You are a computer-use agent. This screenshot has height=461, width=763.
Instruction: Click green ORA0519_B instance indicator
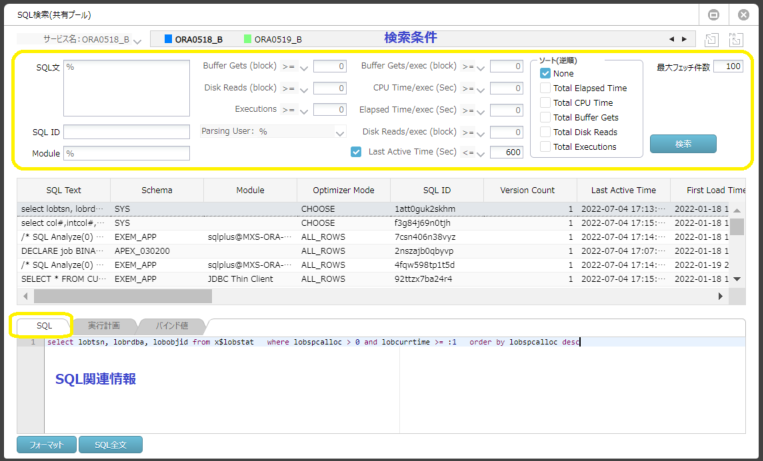pos(247,39)
